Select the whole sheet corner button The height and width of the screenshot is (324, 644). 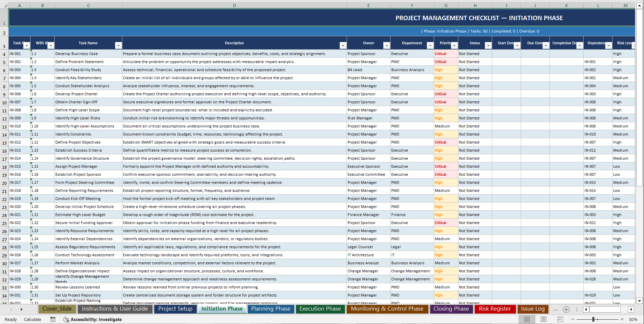click(x=4, y=5)
